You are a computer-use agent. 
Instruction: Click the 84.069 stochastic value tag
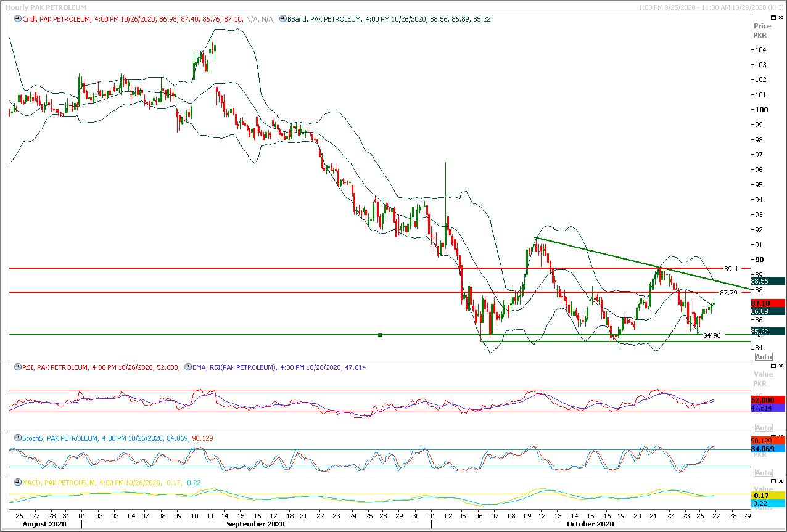(x=768, y=449)
